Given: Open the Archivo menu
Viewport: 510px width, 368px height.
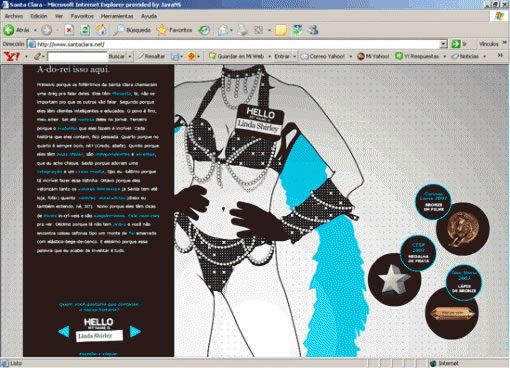Looking at the screenshot, I should tap(14, 16).
